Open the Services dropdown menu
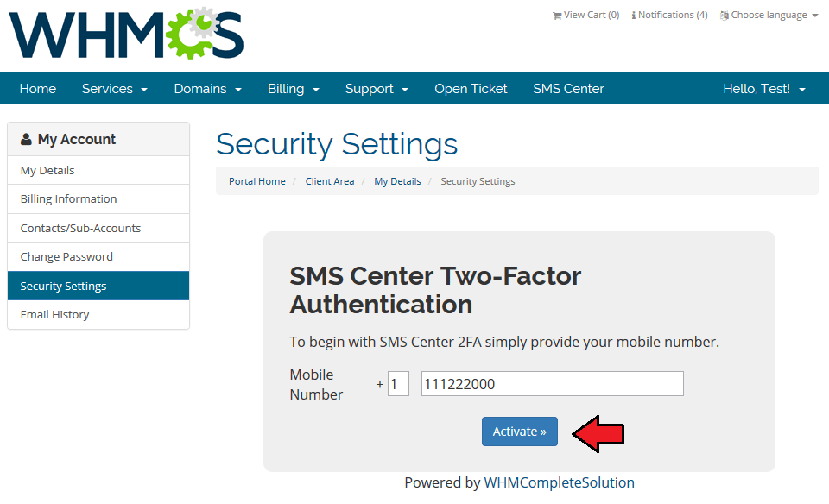Screen dimensions: 829x504 (x=114, y=88)
